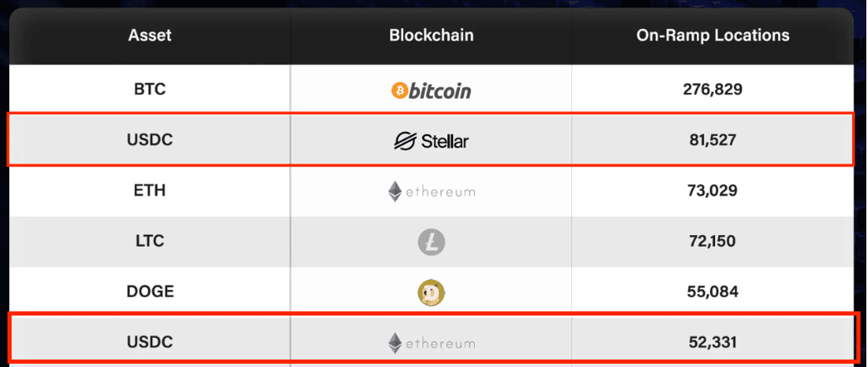Select the BTC asset cell

pos(150,90)
